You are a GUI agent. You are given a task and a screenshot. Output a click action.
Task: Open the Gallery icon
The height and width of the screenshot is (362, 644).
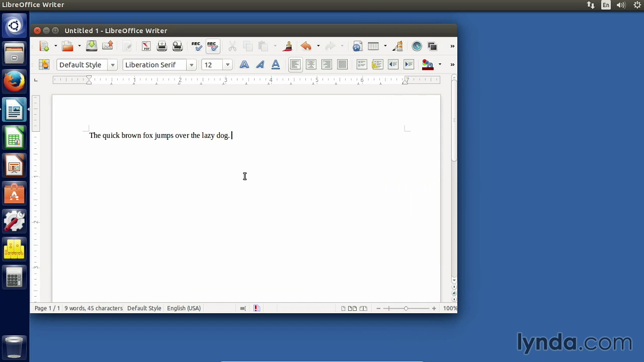tap(432, 46)
